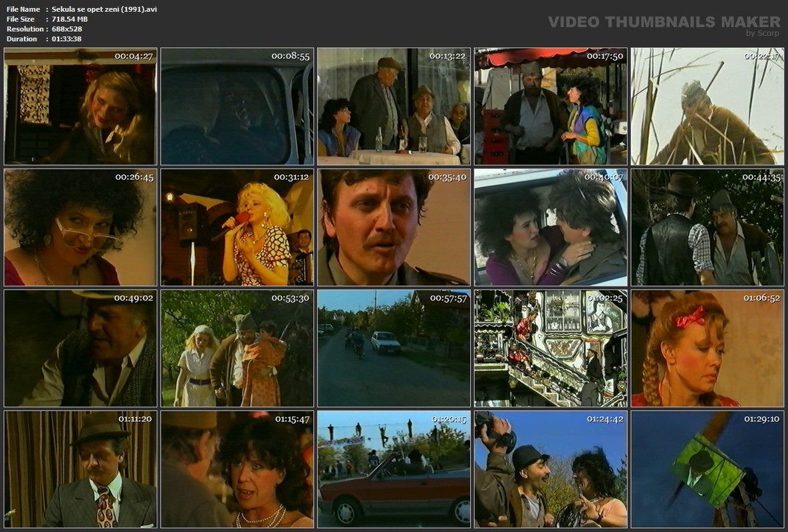Open the 00:31:12 blonde singer thumbnail
788x532 pixels.
pyautogui.click(x=237, y=227)
